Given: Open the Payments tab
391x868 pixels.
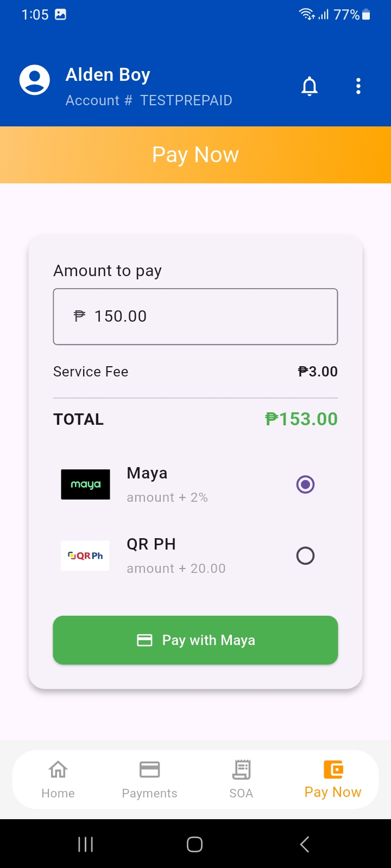Looking at the screenshot, I should tap(149, 780).
